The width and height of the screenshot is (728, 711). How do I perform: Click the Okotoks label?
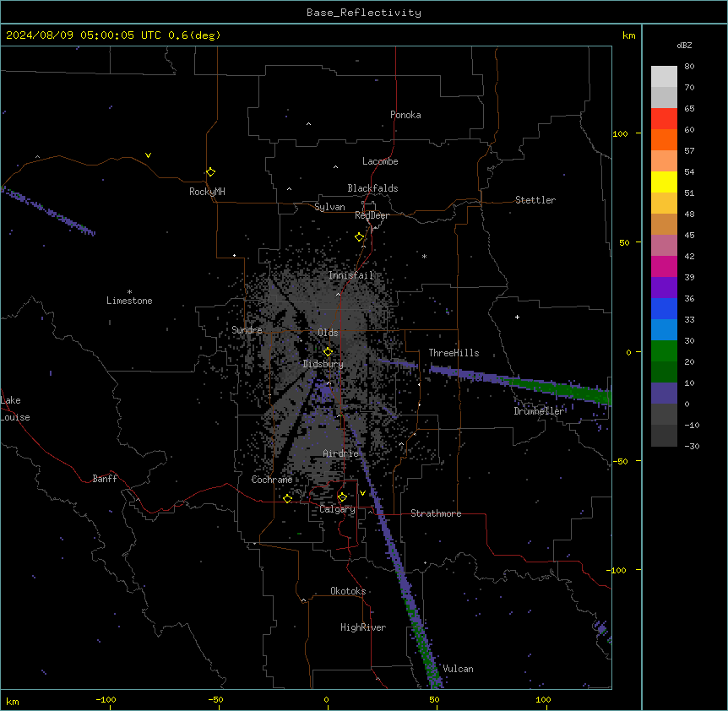coord(348,591)
